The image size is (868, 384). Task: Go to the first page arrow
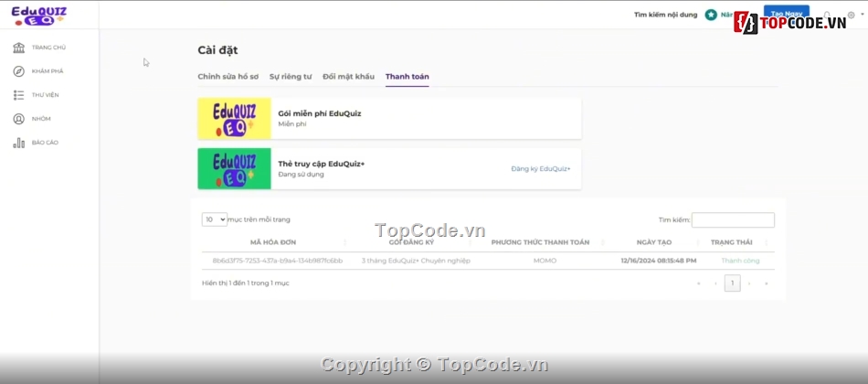699,283
